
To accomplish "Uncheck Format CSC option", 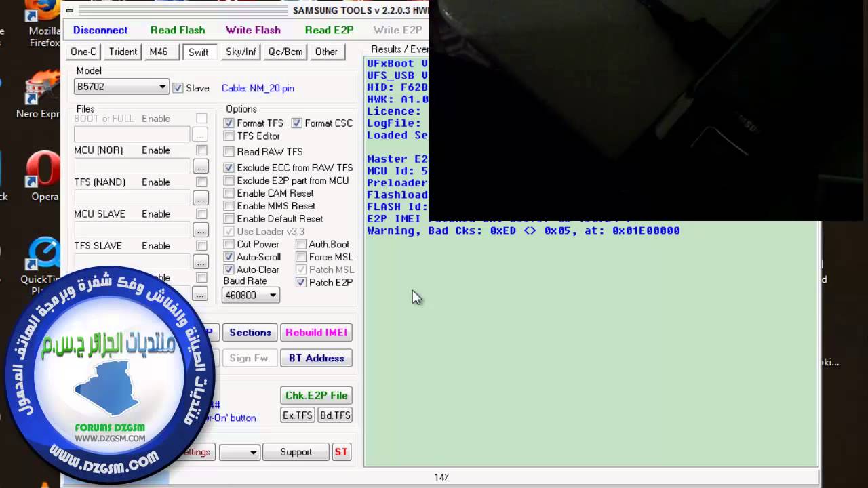I will click(x=296, y=123).
